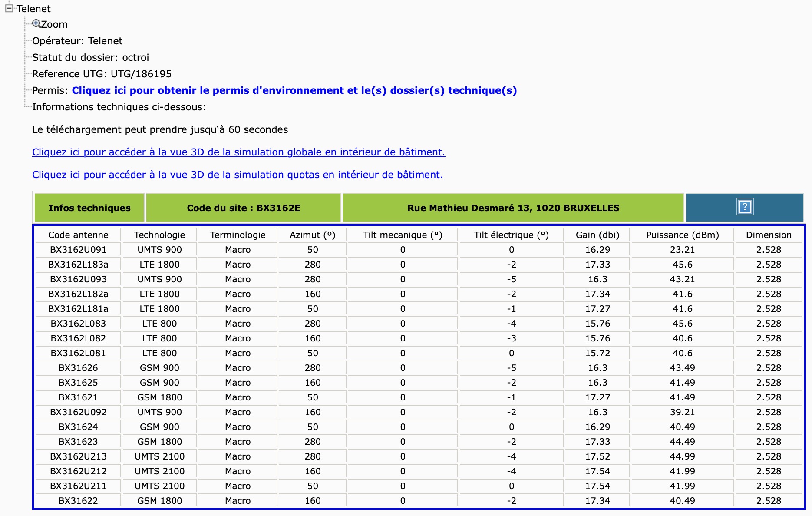
Task: Select antenna code BX3162U211
Action: click(x=78, y=486)
